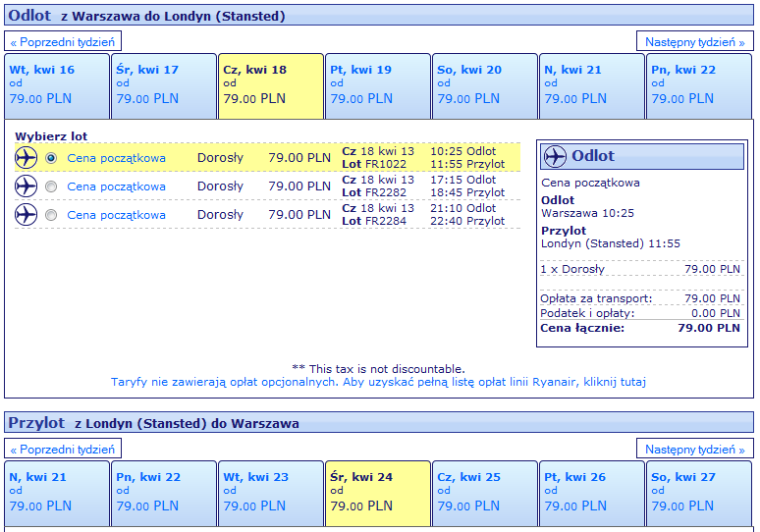
Task: Click 'This tax is not discountable' note
Action: pos(378,369)
